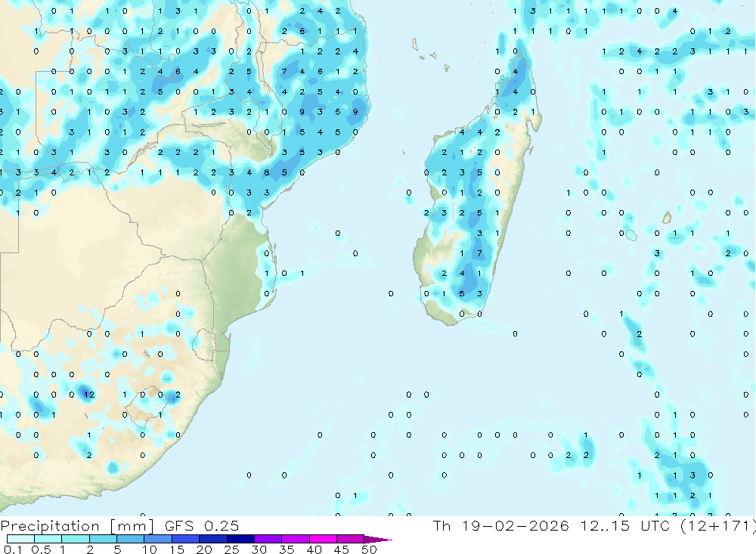Click the swatch between 45 and 50
756x554 pixels.
pyautogui.click(x=351, y=539)
